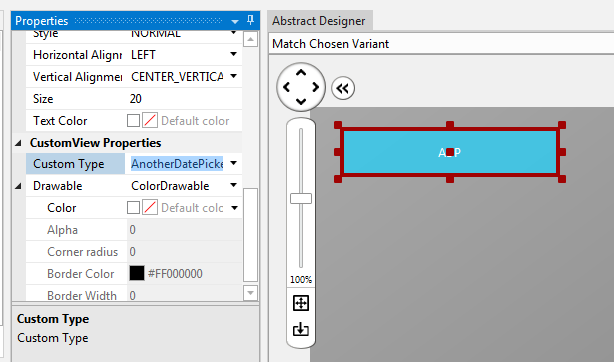Click the Size value field

coord(184,99)
